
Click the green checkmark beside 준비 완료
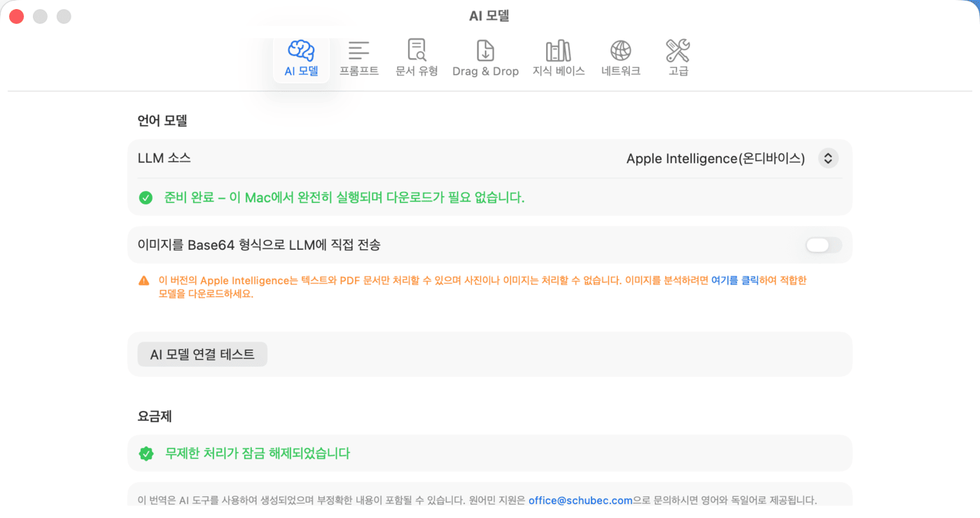point(146,198)
